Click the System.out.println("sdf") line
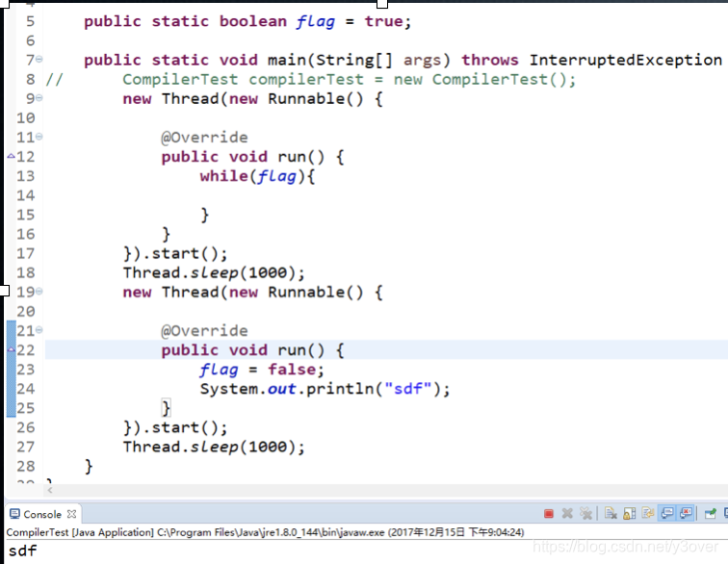This screenshot has width=728, height=564. point(325,389)
